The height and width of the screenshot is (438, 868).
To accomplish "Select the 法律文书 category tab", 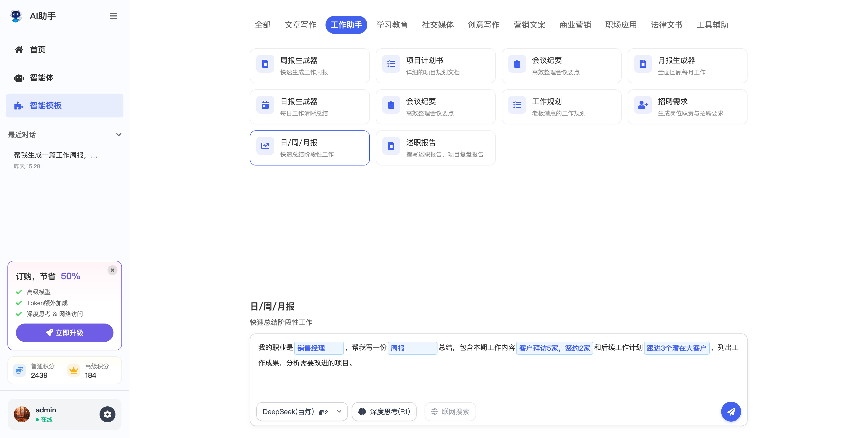I will [x=667, y=25].
